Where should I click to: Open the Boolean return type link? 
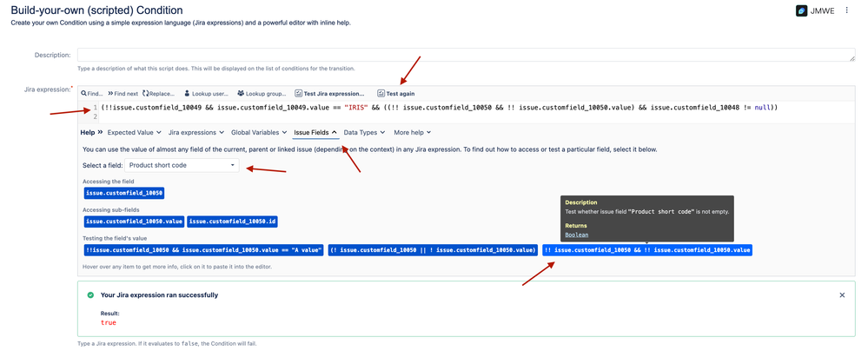point(577,235)
